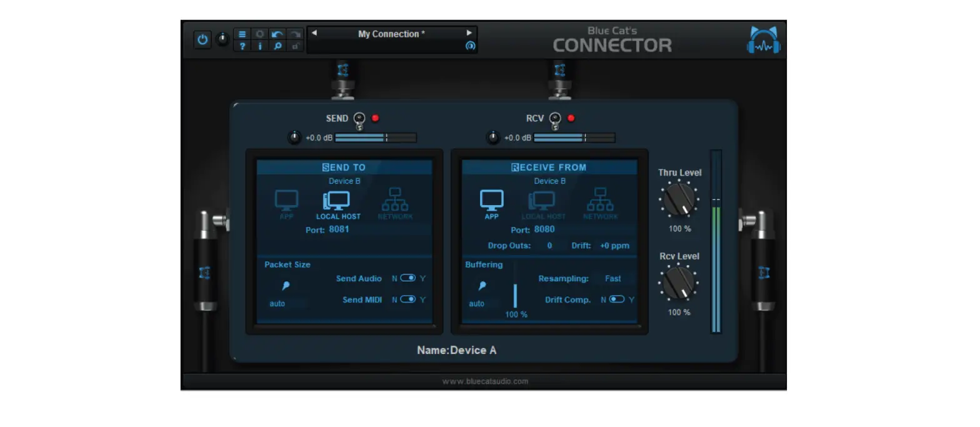Adjust the small toolbar knob beside power
Image resolution: width=980 pixels, height=427 pixels.
click(222, 39)
